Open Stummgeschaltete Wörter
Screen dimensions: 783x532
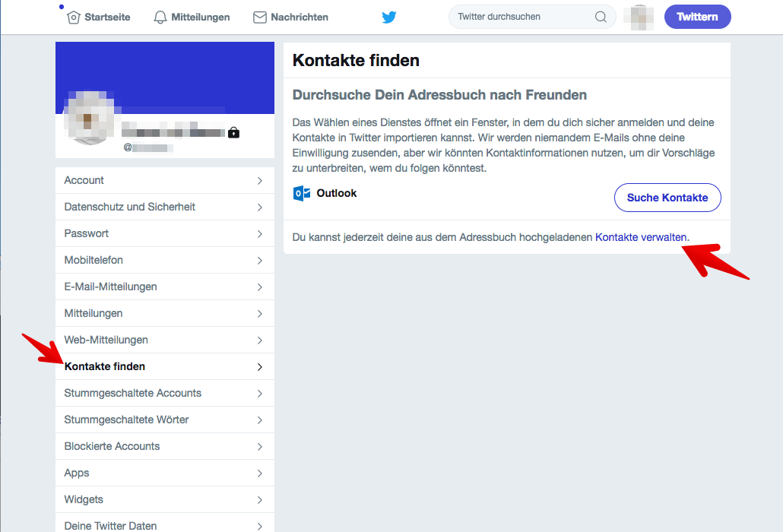165,420
